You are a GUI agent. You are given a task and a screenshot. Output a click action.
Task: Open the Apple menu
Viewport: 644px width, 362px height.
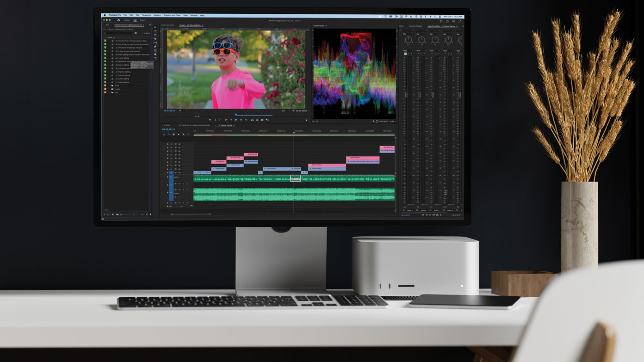(105, 15)
